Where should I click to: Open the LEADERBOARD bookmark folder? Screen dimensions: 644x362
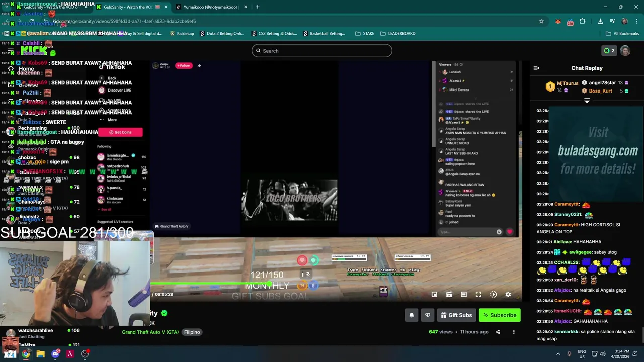[x=397, y=33]
